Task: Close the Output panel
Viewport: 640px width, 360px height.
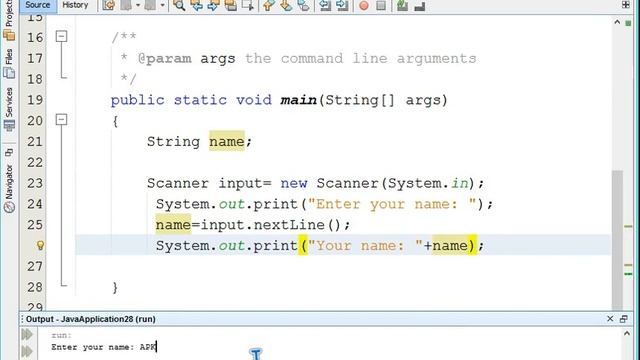Action: [x=610, y=319]
